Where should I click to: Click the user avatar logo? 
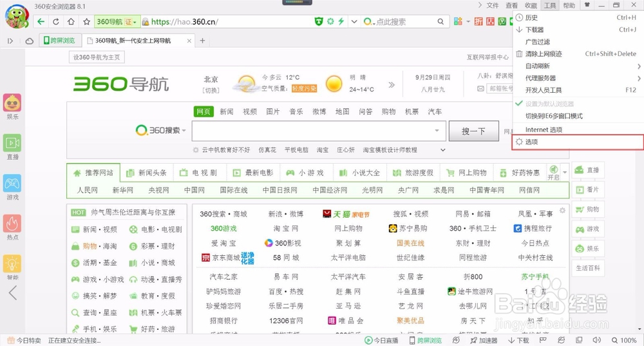[17, 17]
